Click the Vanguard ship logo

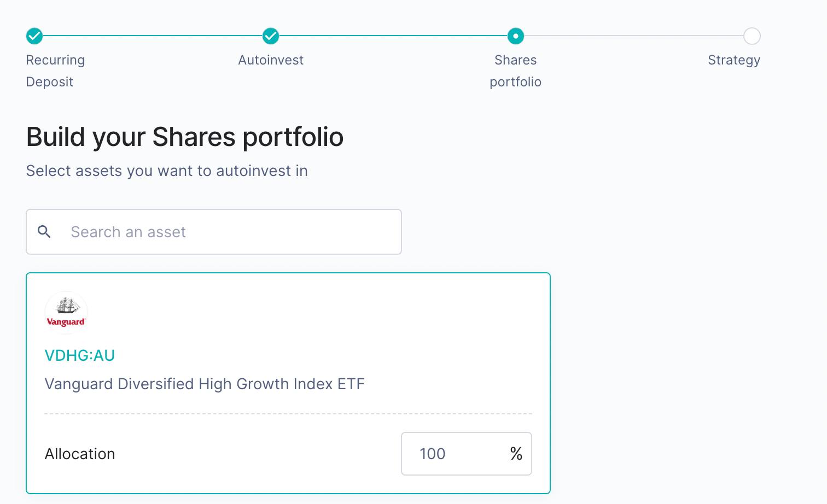(66, 313)
